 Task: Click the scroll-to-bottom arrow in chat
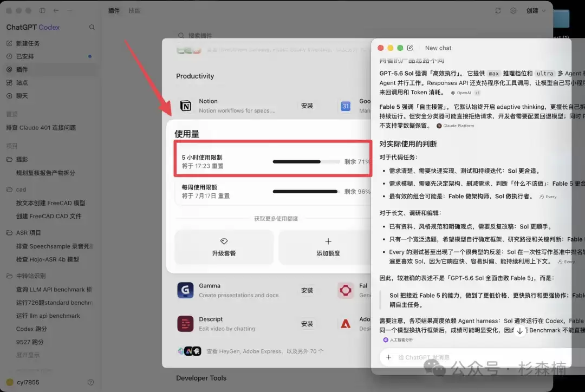coord(519,331)
